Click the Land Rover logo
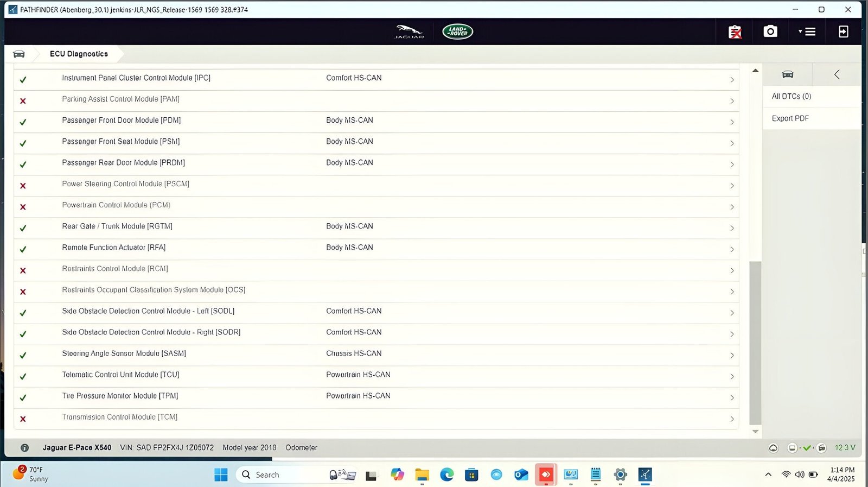Screen dimensions: 868x487 (458, 31)
